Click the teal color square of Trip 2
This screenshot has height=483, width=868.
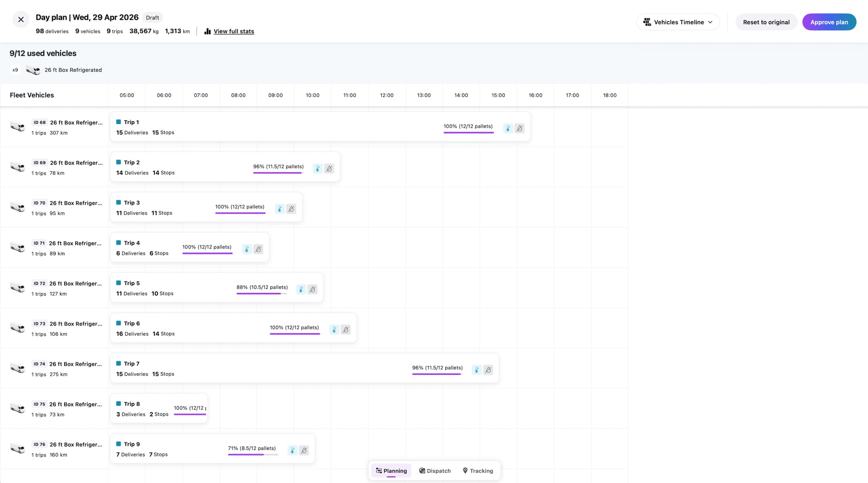[x=119, y=162]
